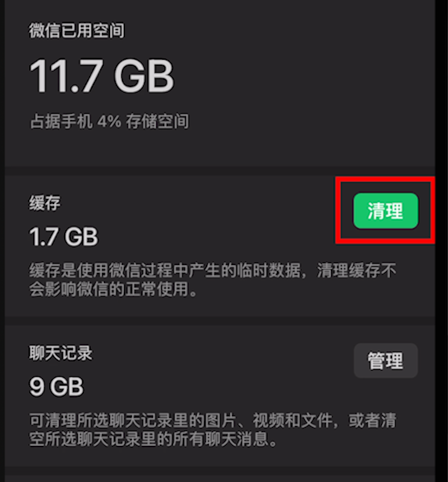Select the 微信已用空间 heading
448x482 pixels.
tap(77, 30)
